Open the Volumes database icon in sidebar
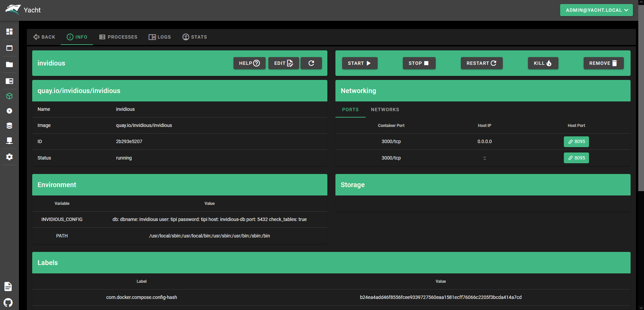 point(9,126)
